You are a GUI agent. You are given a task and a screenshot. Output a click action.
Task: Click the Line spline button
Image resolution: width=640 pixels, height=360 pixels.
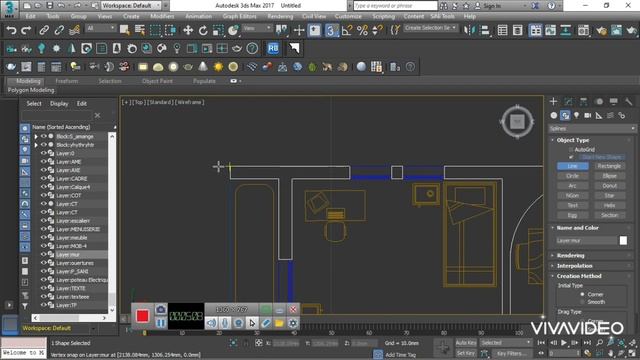tap(573, 166)
